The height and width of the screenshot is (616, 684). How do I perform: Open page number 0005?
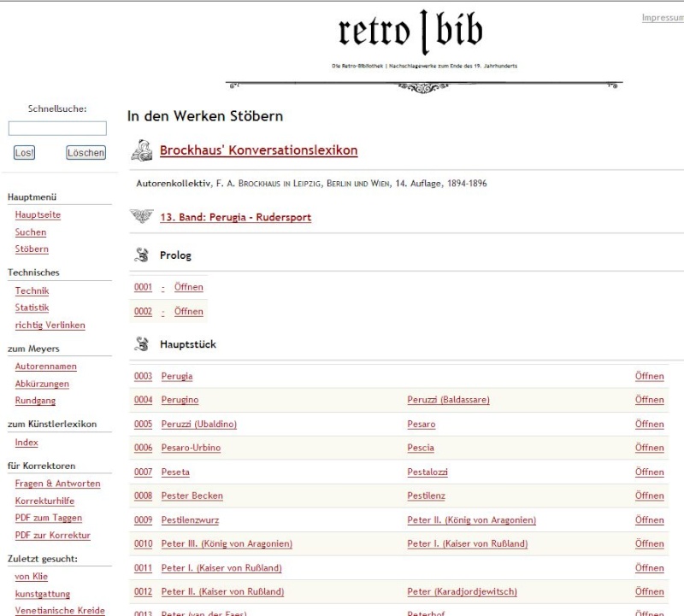(143, 424)
